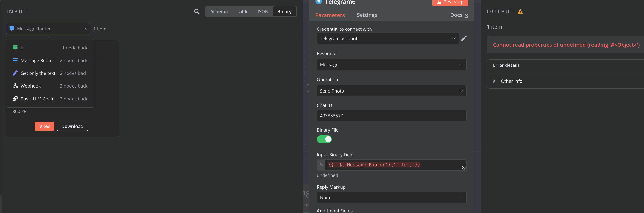
Task: Click the '1 item' text in Output panel
Action: [494, 27]
